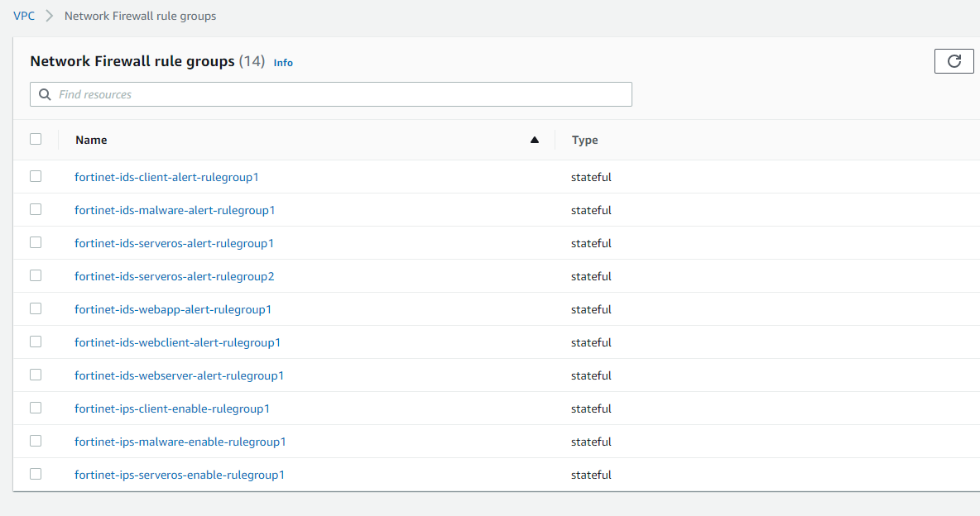The height and width of the screenshot is (516, 980).
Task: Select all rule groups via header checkbox
Action: 36,139
